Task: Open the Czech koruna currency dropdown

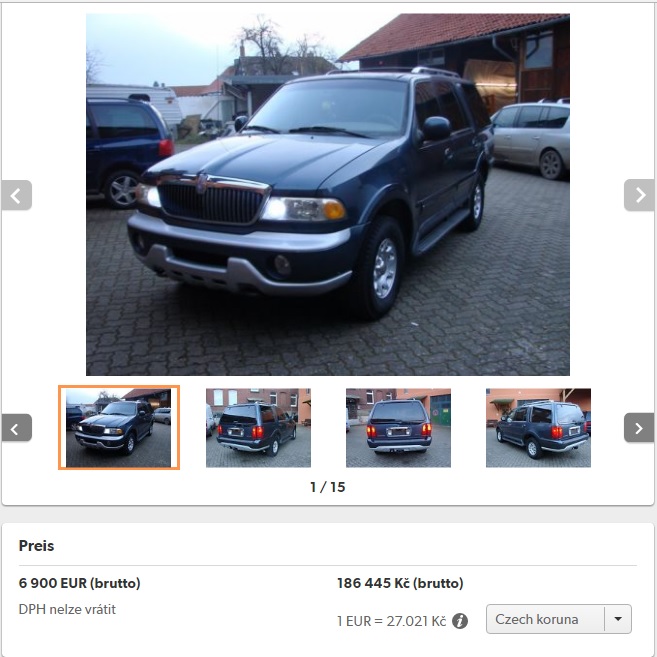Action: pyautogui.click(x=559, y=619)
